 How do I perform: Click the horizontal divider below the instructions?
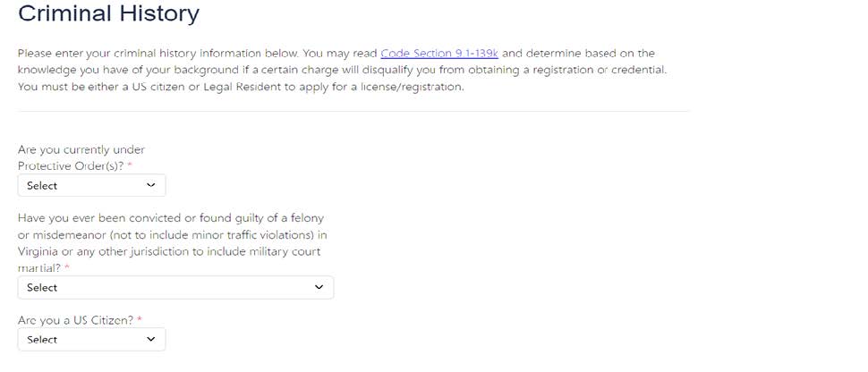(353, 112)
